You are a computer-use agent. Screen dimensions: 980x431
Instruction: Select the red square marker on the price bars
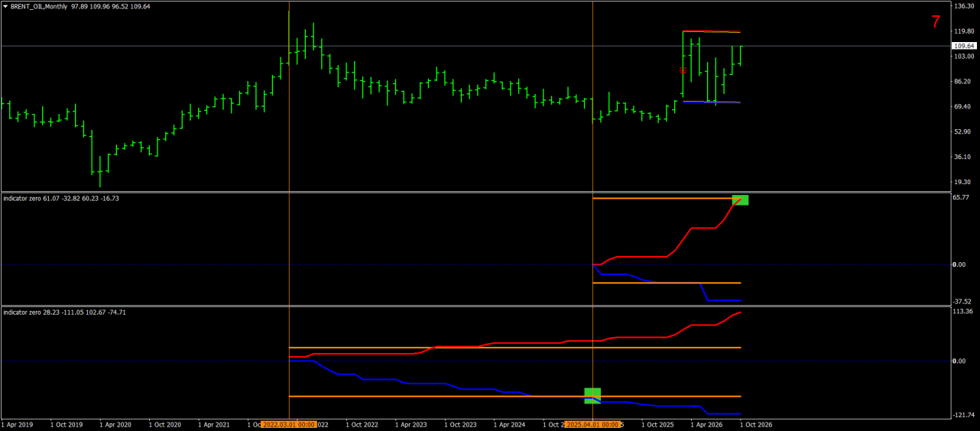pos(683,70)
